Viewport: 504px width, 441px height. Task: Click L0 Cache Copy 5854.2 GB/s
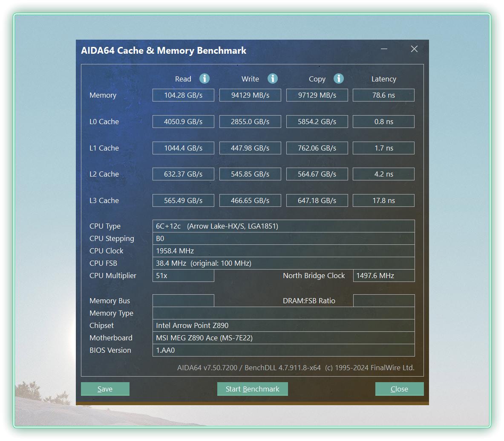pyautogui.click(x=317, y=122)
